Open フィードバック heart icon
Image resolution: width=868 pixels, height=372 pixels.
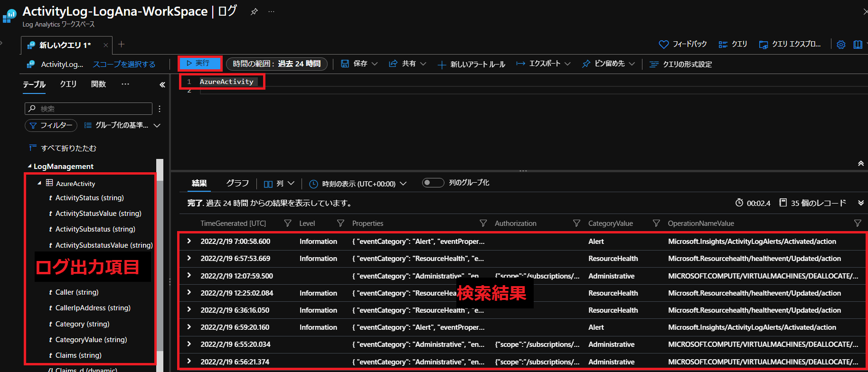(x=664, y=44)
